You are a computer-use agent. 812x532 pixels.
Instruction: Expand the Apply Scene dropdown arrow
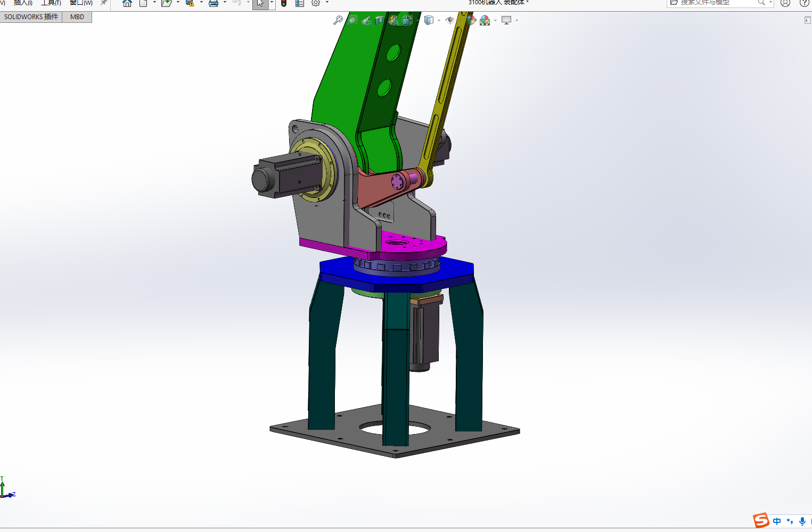coord(495,20)
